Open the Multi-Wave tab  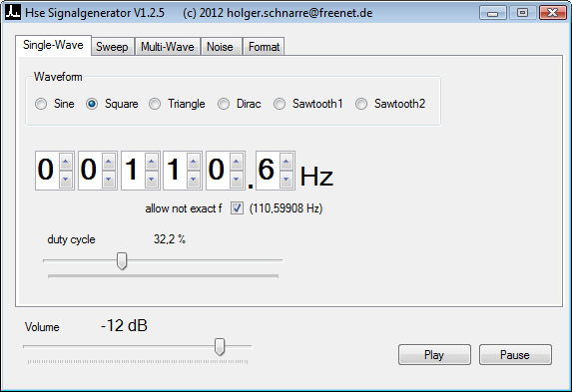pos(168,47)
